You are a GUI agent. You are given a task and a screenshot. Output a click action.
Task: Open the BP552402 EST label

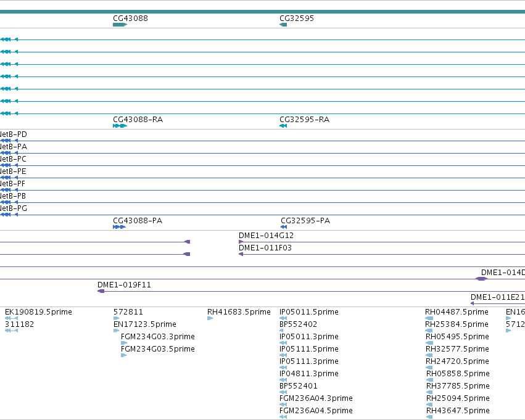299,324
